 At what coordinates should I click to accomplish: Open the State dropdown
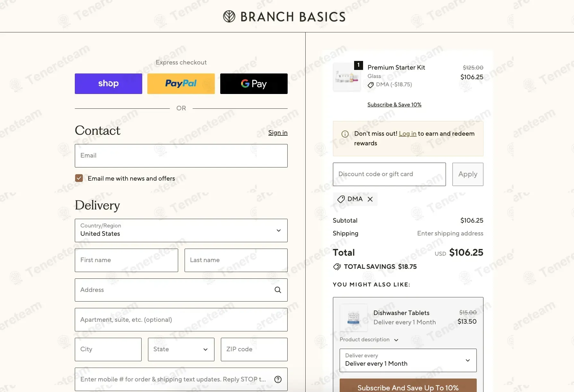181,349
